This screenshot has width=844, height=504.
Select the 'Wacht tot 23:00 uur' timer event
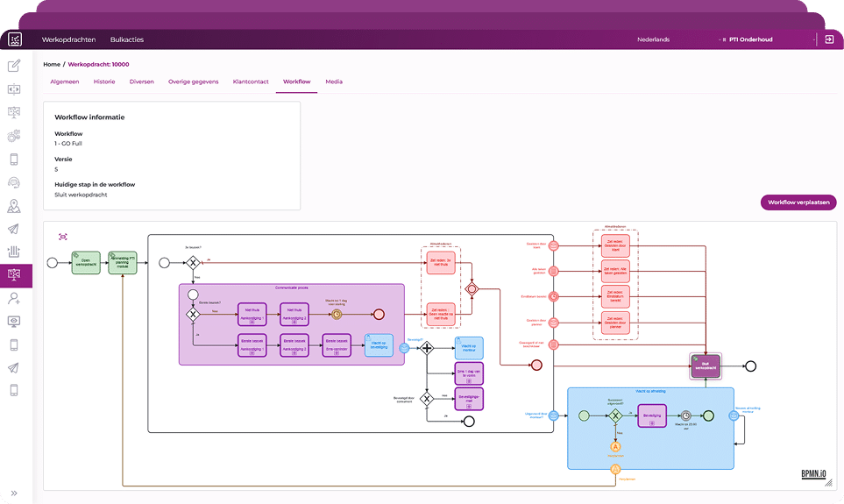[x=685, y=415]
